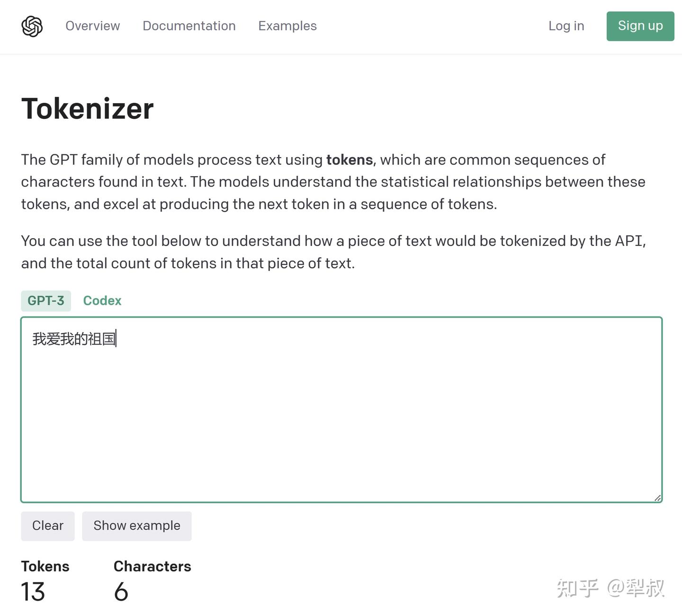Viewport: 682px width, 616px height.
Task: Click the OpenAI logo icon
Action: [x=32, y=26]
